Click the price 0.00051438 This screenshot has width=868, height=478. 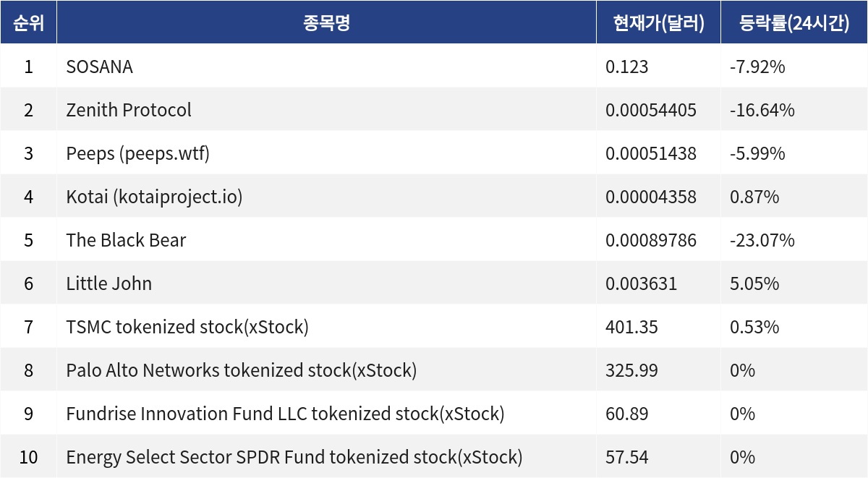[651, 154]
